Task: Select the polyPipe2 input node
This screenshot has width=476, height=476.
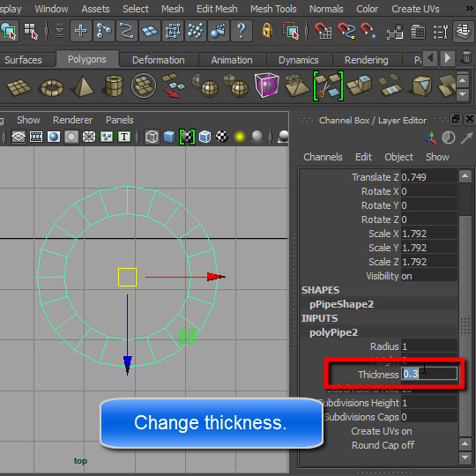Action: coord(333,332)
